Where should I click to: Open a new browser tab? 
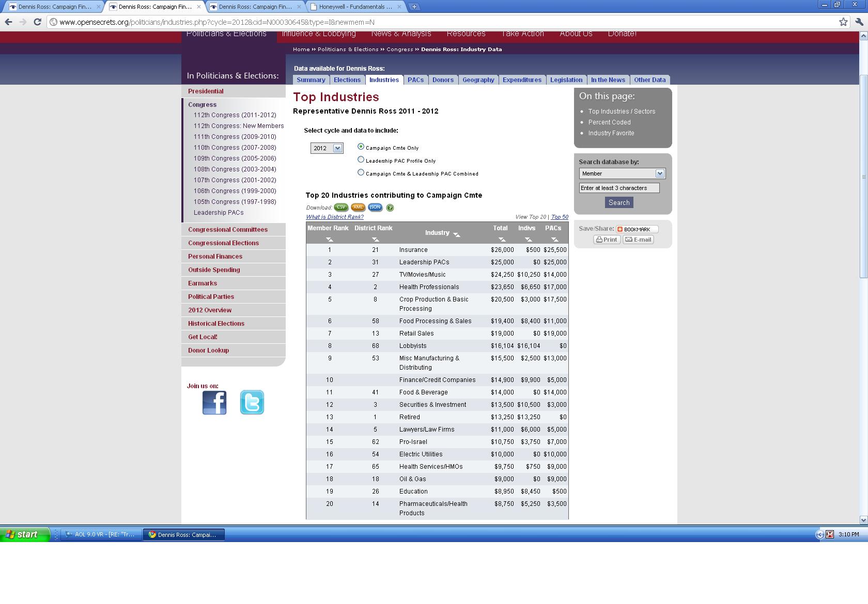tap(414, 7)
